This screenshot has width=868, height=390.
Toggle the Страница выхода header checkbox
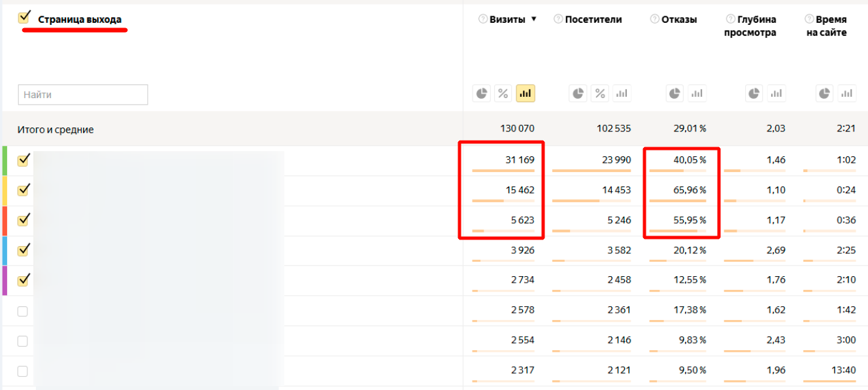[x=25, y=18]
